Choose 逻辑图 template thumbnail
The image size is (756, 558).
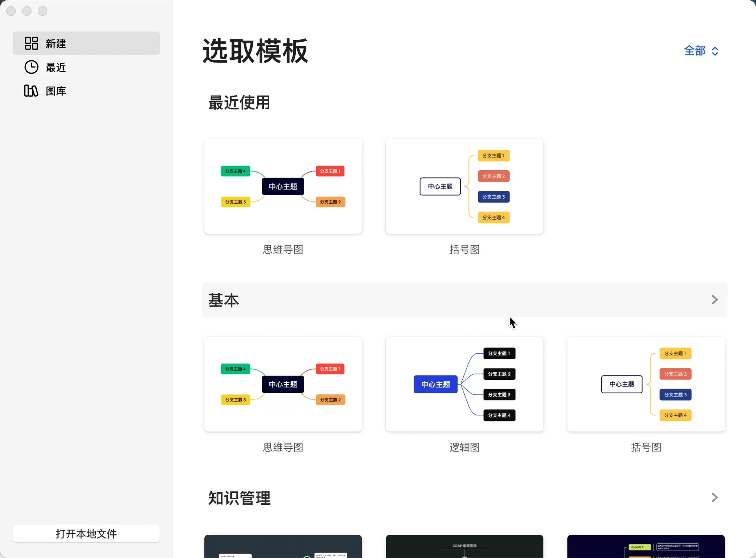(x=465, y=384)
